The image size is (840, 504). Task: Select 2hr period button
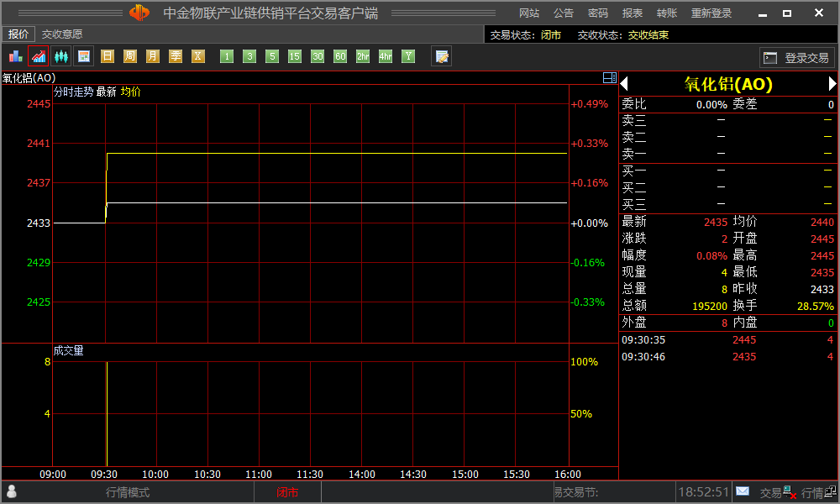tap(363, 56)
